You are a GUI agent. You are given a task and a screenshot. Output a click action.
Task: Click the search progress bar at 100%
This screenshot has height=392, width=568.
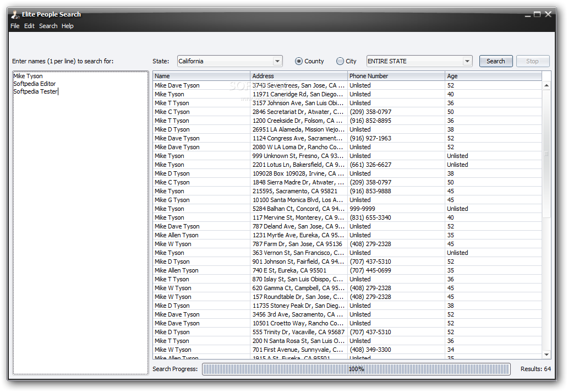(356, 369)
